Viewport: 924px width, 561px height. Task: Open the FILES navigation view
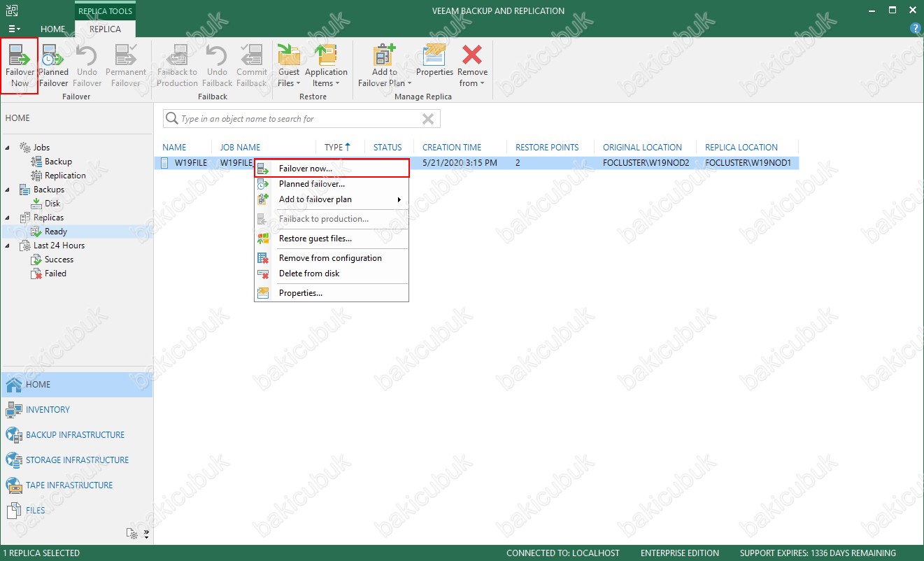tap(76, 511)
